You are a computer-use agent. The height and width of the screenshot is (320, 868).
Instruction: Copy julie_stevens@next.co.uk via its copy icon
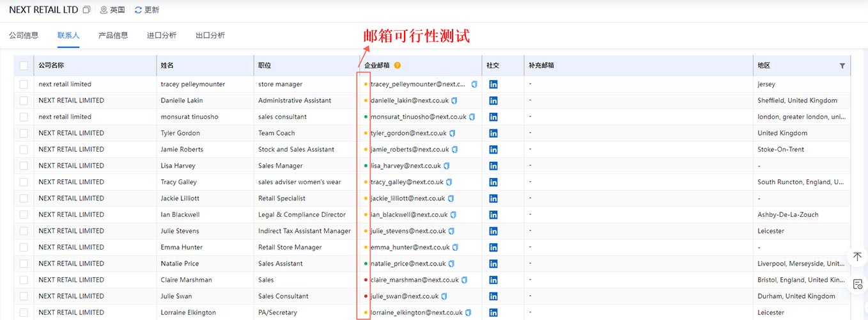[451, 231]
